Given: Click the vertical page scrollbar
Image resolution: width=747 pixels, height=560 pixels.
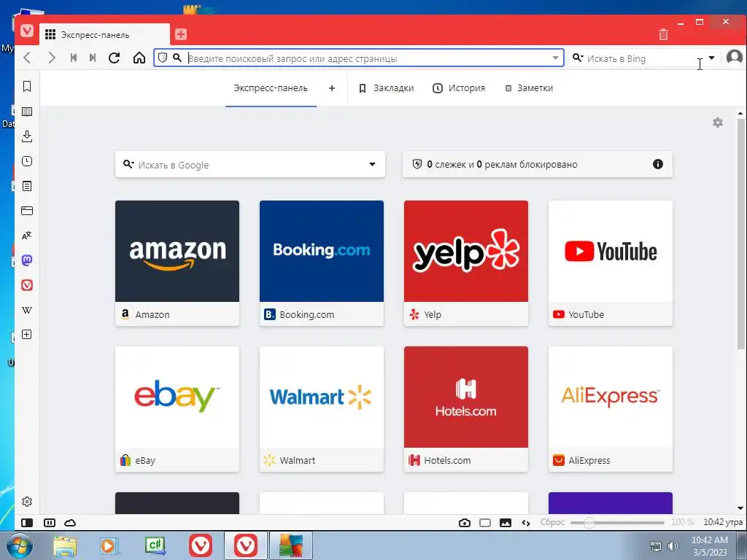Looking at the screenshot, I should [x=740, y=233].
